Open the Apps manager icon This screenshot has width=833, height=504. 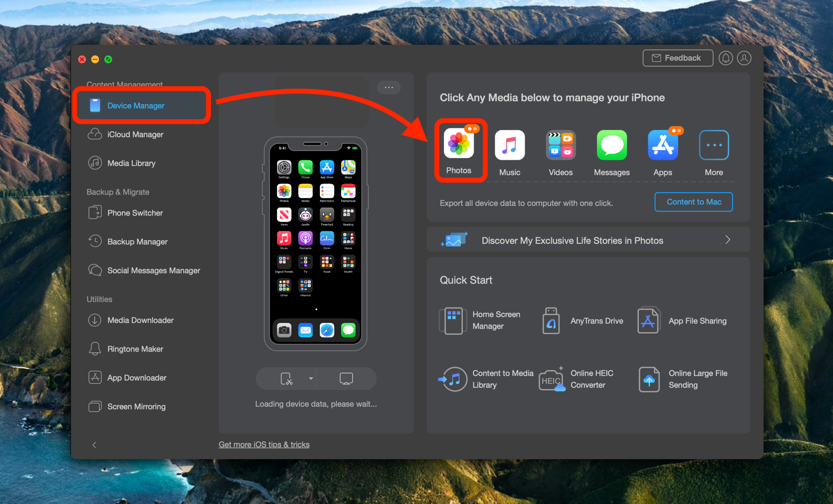(x=663, y=145)
